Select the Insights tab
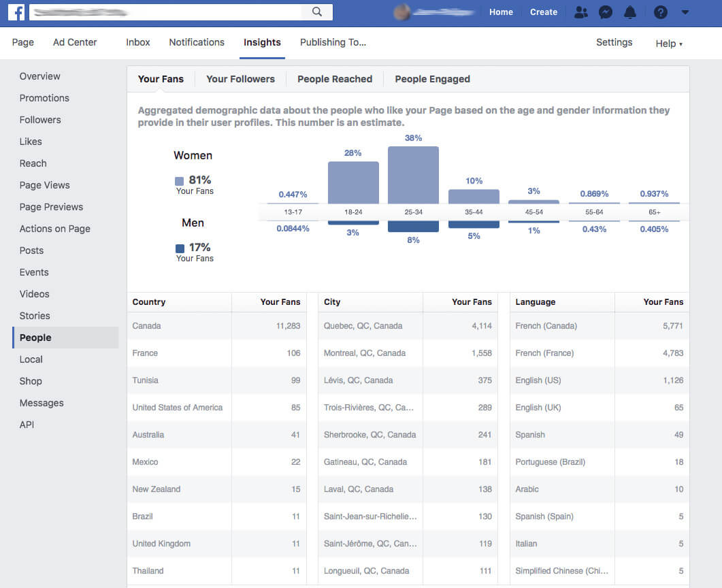The width and height of the screenshot is (722, 588). point(262,42)
